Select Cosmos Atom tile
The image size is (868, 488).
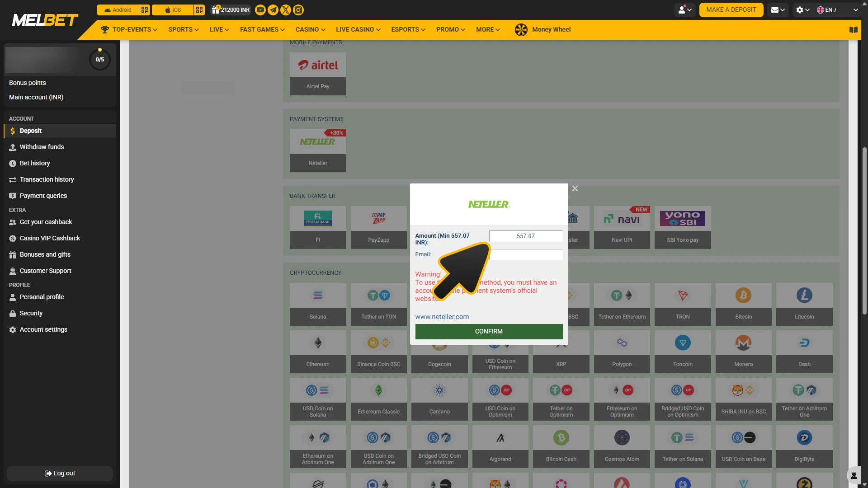click(x=622, y=446)
